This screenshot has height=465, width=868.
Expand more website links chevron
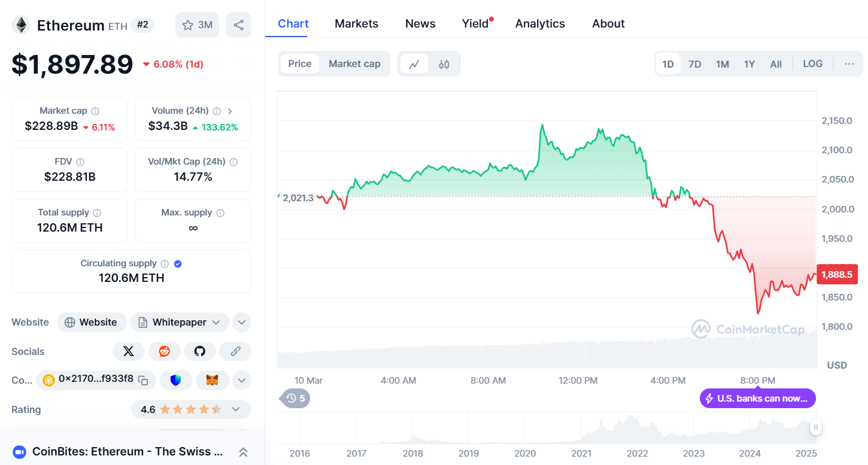[x=241, y=322]
